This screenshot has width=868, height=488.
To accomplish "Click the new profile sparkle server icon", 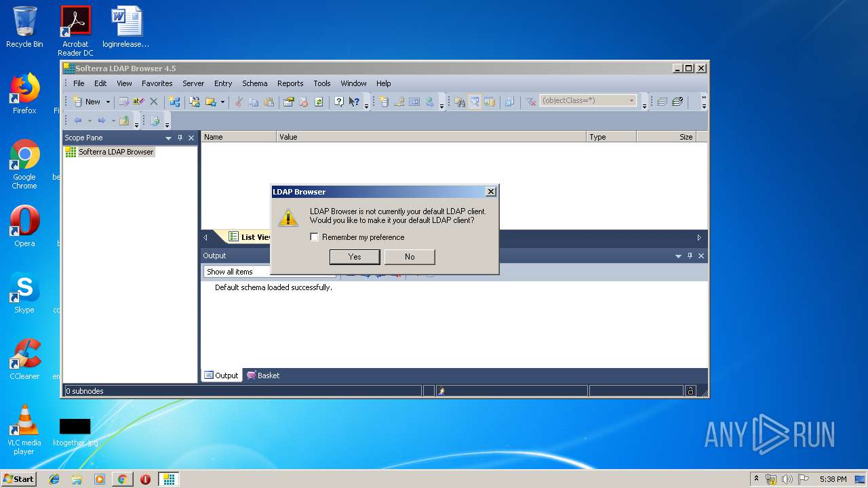I will coord(384,102).
